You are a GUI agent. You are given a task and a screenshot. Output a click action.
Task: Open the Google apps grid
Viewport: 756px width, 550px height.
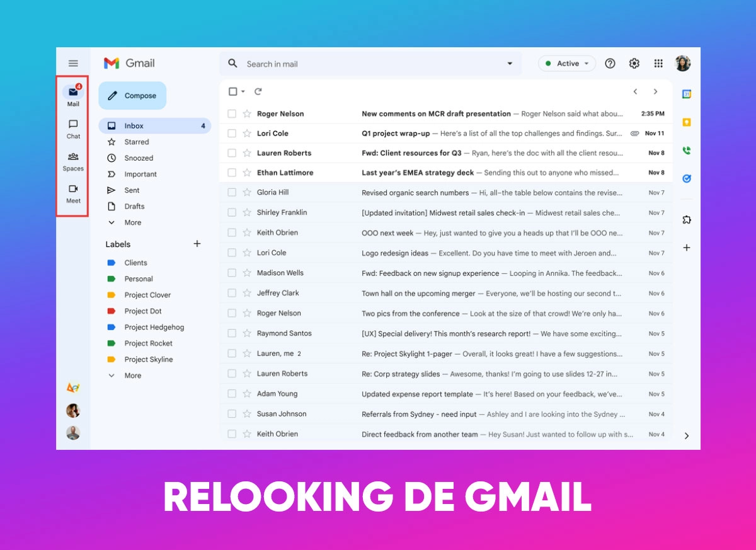pos(658,64)
